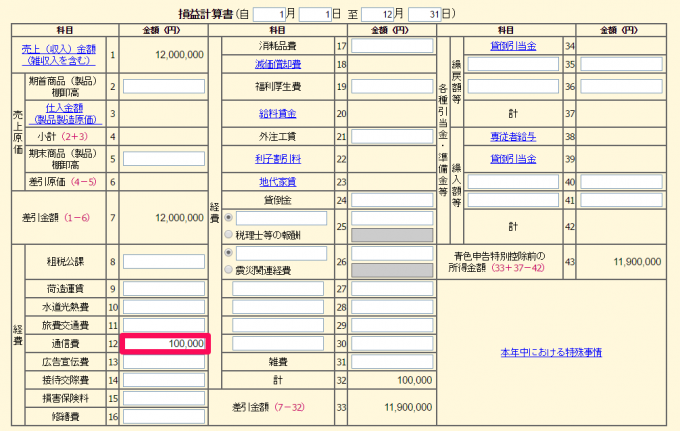680x431 pixels.
Task: Click the 12,000,000 value in row 7
Action: [180, 218]
